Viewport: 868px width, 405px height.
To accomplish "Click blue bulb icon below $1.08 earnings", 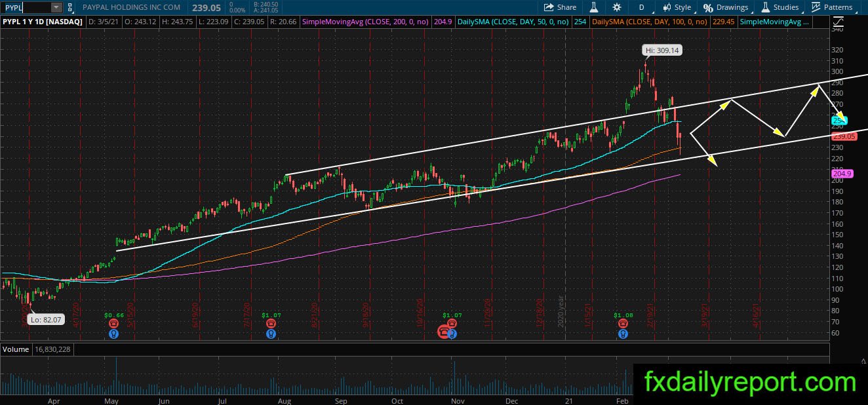I will (x=623, y=334).
